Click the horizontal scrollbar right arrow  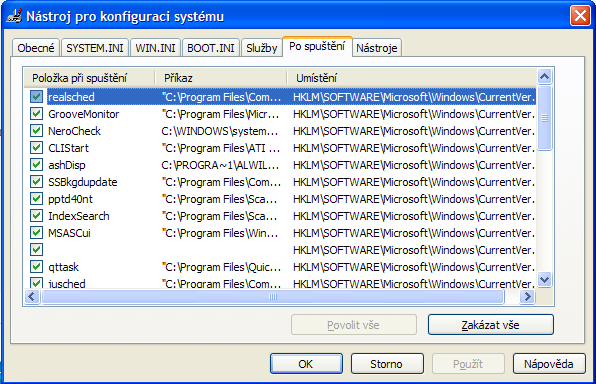tap(528, 297)
